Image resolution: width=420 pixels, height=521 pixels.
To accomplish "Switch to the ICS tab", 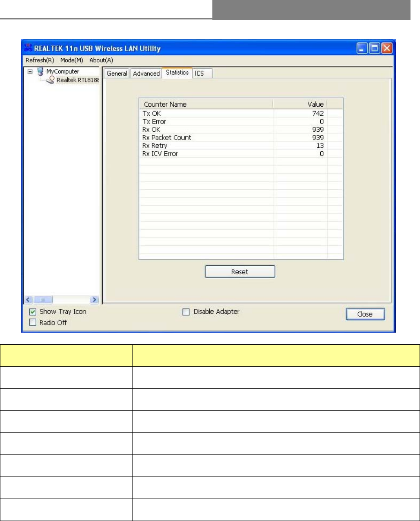I will (202, 73).
